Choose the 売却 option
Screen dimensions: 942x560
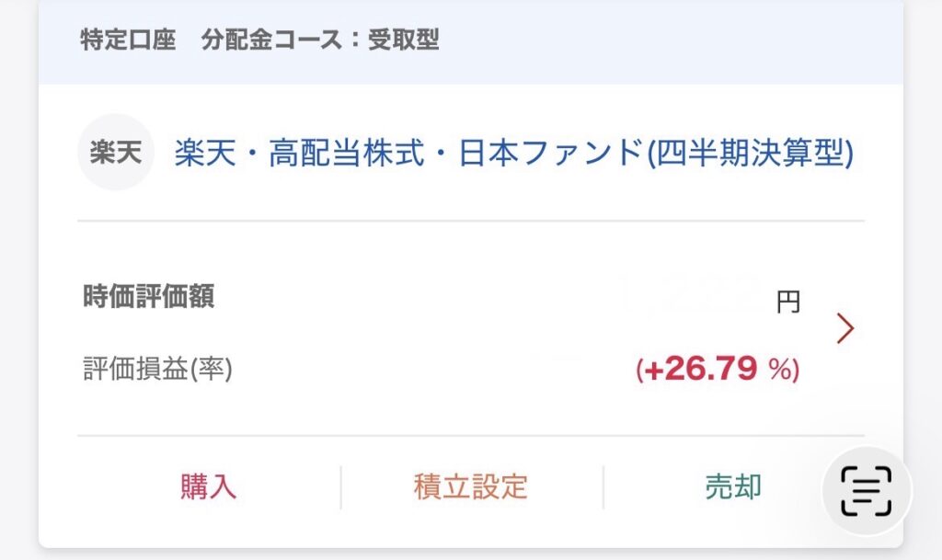[x=733, y=486]
